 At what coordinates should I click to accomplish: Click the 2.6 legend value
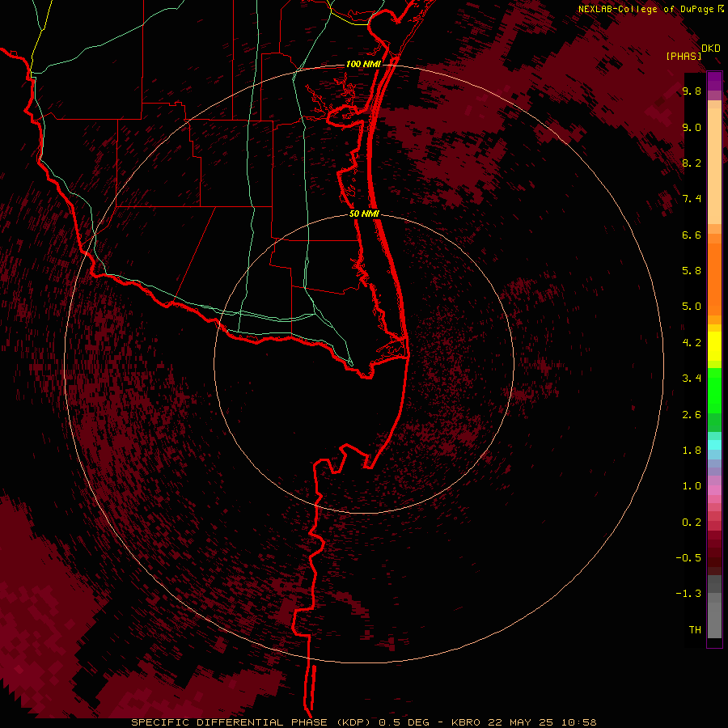tap(692, 415)
